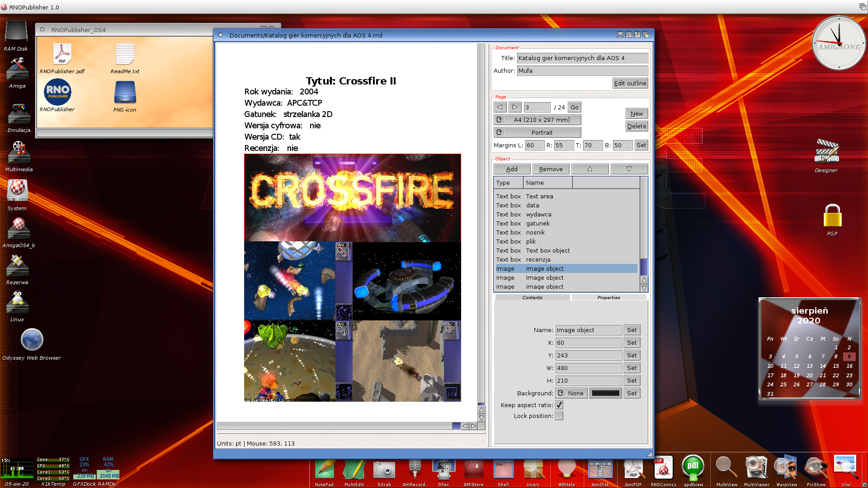Image resolution: width=868 pixels, height=488 pixels.
Task: Click Set next to Name field
Action: point(632,330)
